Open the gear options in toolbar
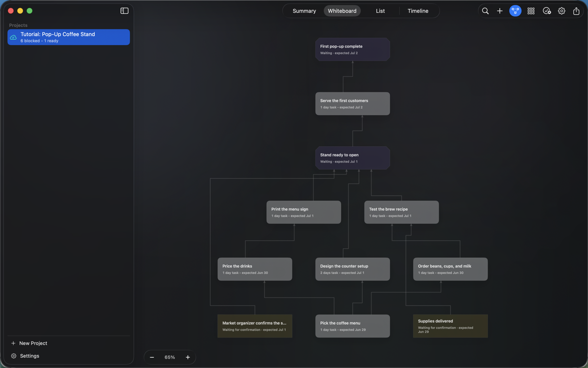Screen dimensions: 588x368 pos(562,11)
